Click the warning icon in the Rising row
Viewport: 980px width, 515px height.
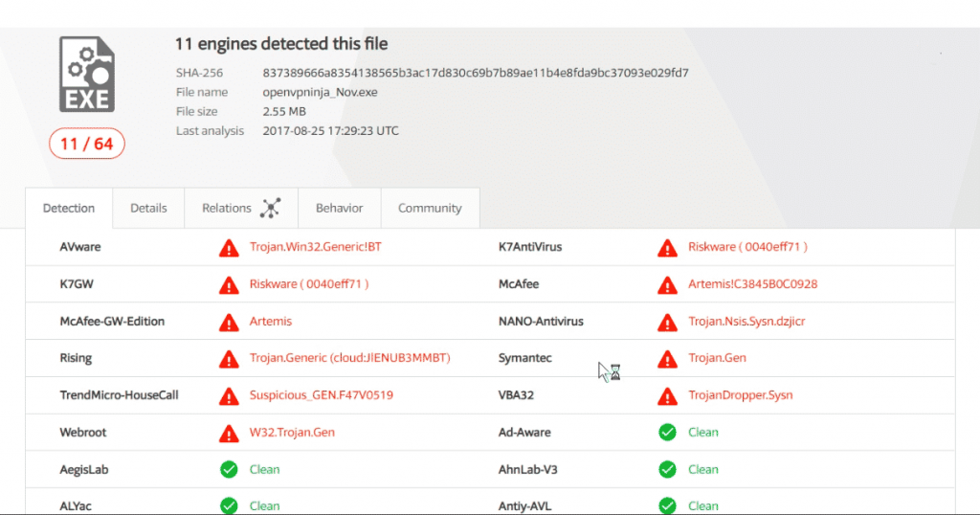click(229, 359)
